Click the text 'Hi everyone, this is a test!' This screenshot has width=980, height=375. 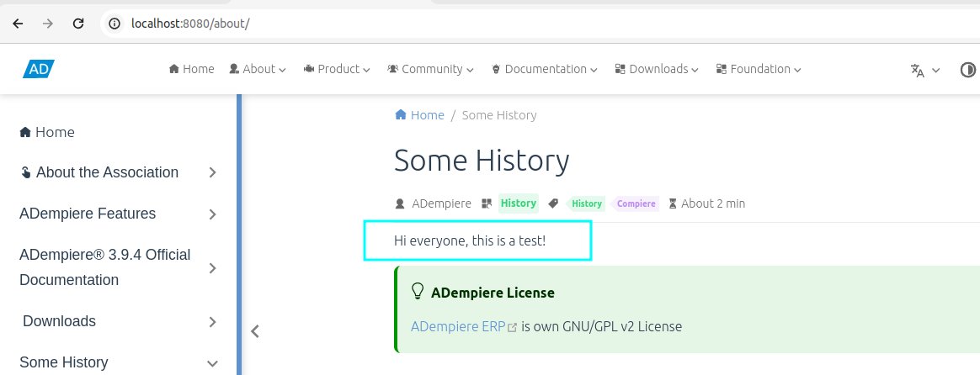tap(470, 240)
